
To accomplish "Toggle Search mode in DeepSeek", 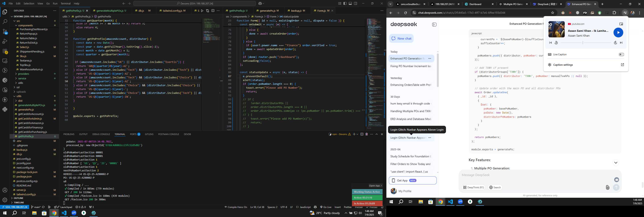I will 495,187.
